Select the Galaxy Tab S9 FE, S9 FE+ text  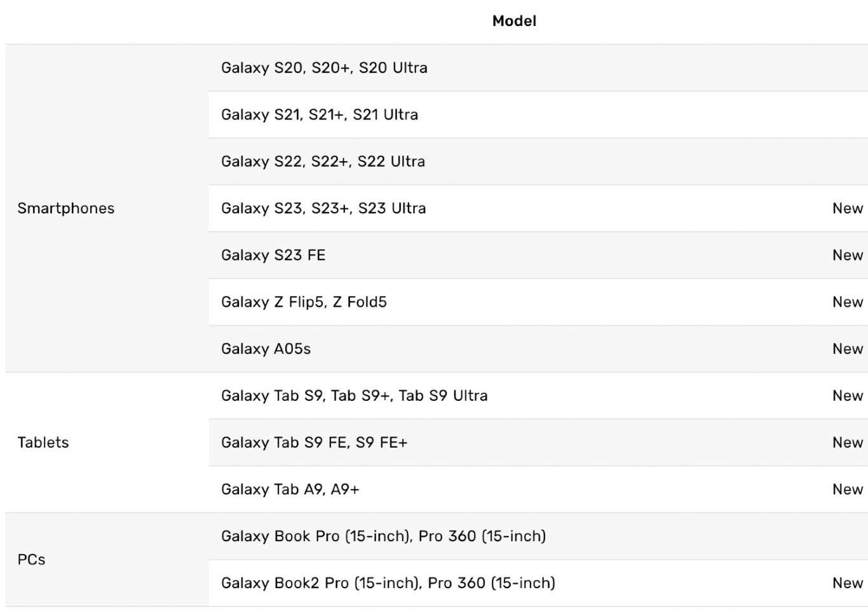coord(314,443)
